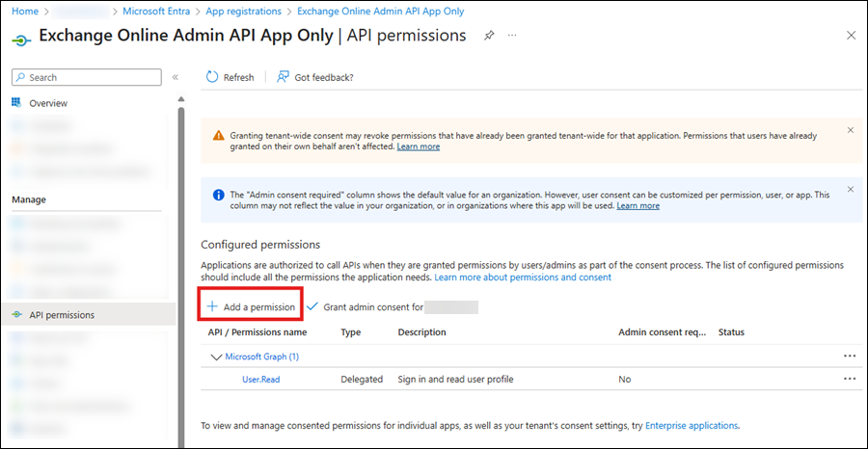
Task: Open the more options ellipsis beside title
Action: (x=512, y=36)
